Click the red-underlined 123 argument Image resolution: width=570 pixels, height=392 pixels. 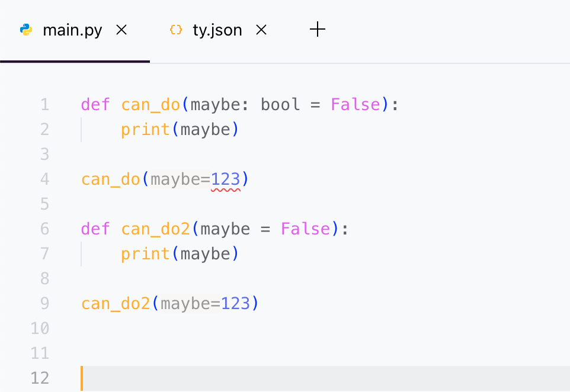point(226,179)
